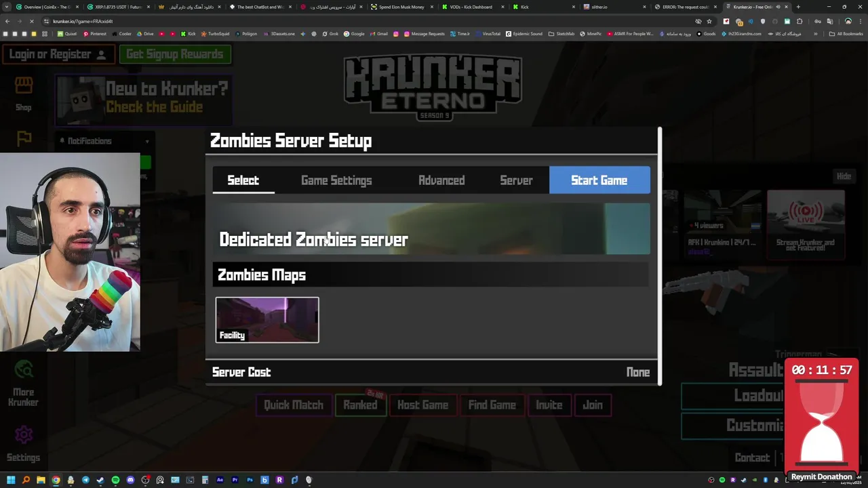
Task: Switch to VODs - Kick Dashboard tab
Action: click(472, 7)
